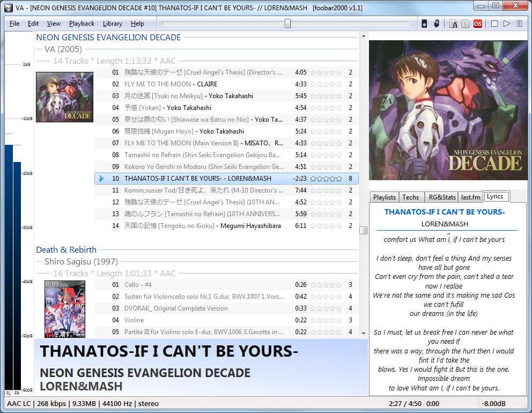Select track 04 "Violine"
The height and width of the screenshot is (413, 532).
pos(226,320)
